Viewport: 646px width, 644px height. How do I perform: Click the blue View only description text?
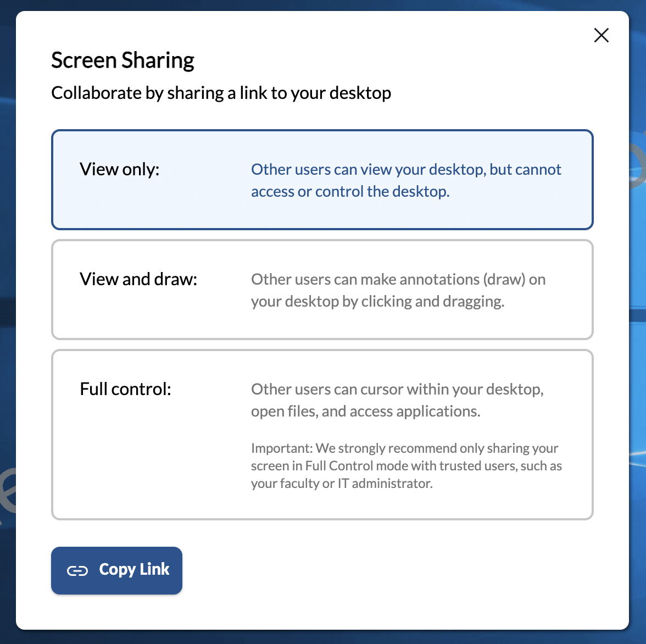pos(405,180)
